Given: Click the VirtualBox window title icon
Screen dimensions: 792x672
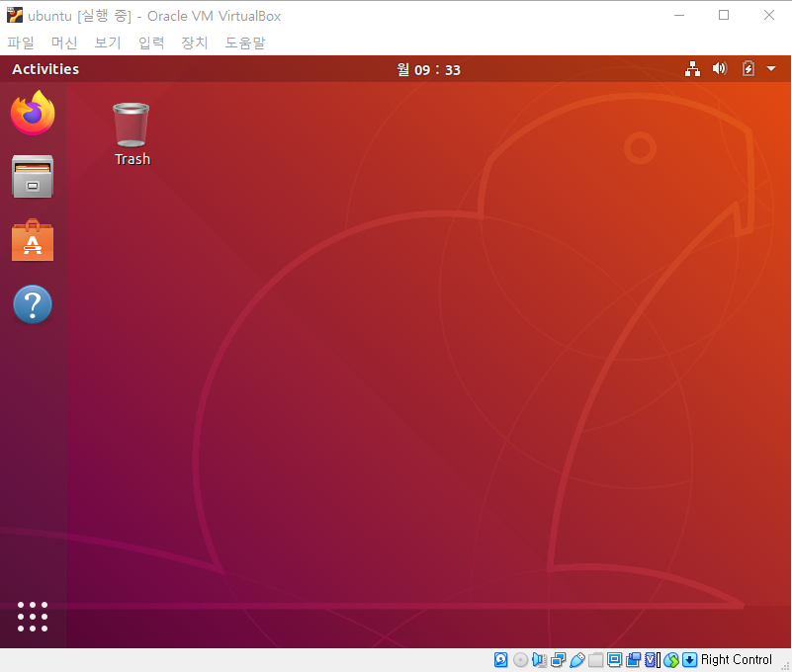Looking at the screenshot, I should point(15,15).
